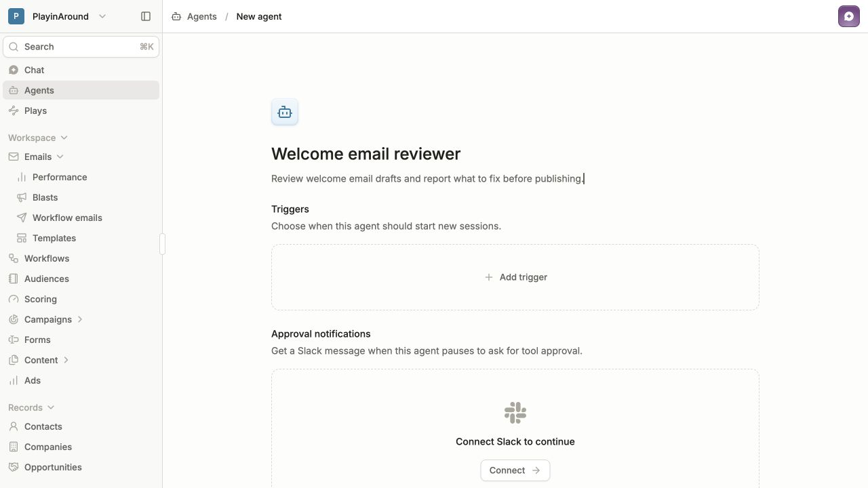Screen dimensions: 868x488
Task: Collapse the Emails submenu chevron
Action: pos(60,157)
